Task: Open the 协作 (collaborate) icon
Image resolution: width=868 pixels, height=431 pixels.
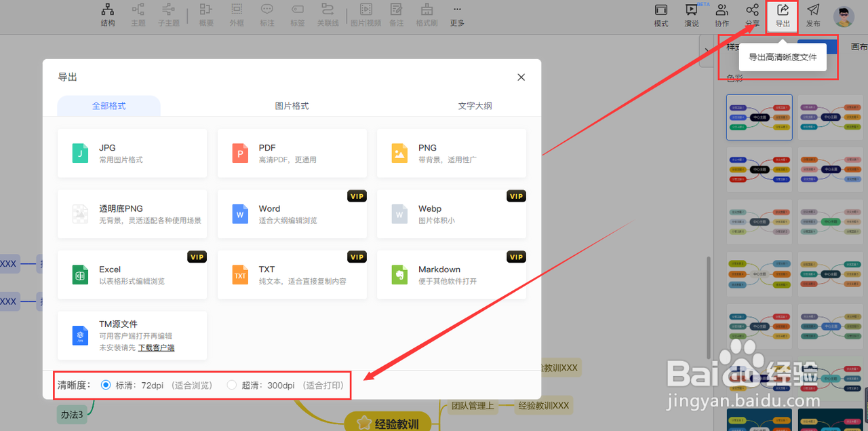Action: tap(722, 15)
